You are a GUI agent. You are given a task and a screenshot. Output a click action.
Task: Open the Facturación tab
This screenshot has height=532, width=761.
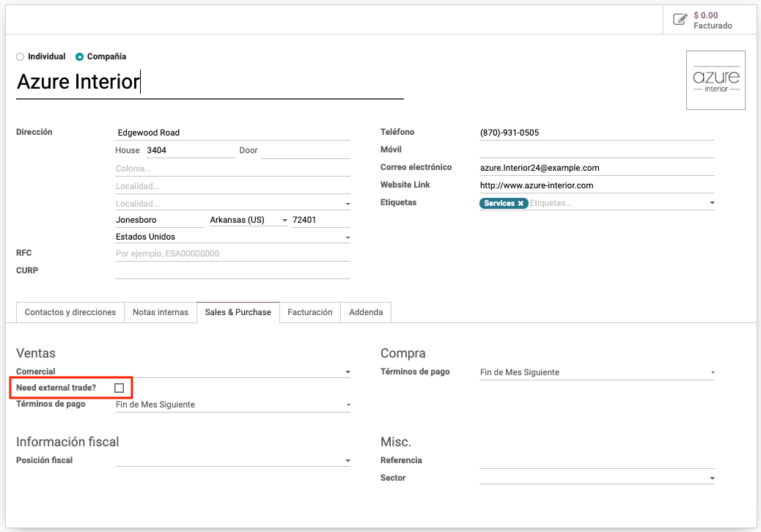pyautogui.click(x=309, y=312)
